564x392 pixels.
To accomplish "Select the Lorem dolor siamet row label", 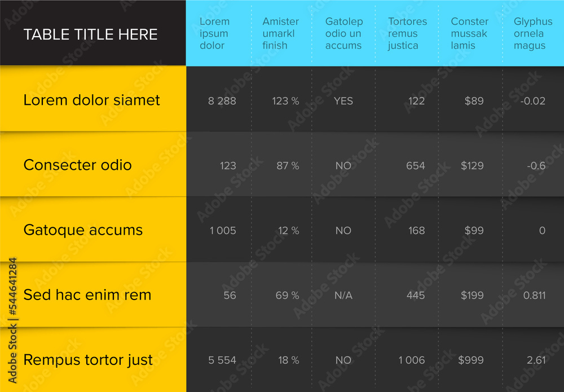I will [x=91, y=100].
